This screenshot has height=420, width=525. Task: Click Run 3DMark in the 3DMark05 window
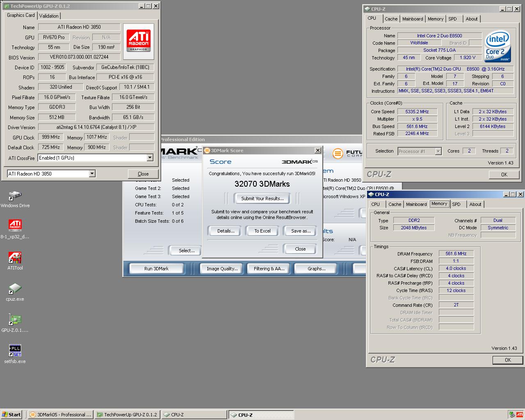(156, 269)
